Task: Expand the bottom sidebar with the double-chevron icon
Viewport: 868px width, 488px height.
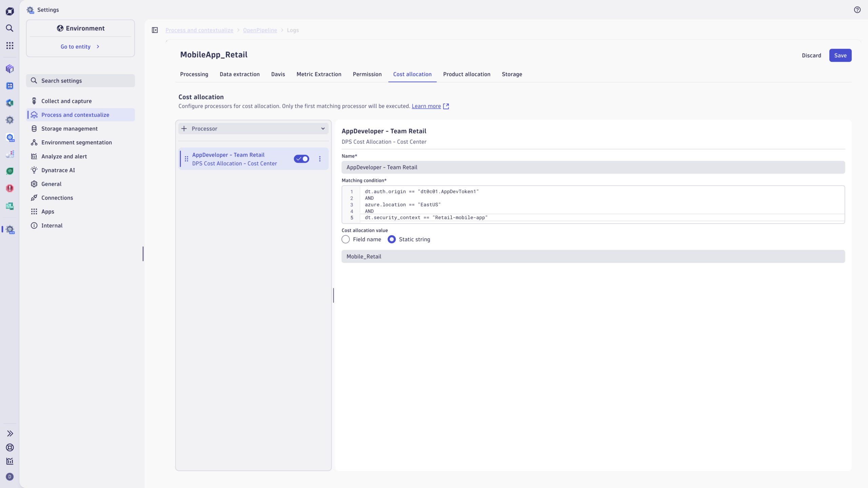Action: tap(9, 433)
